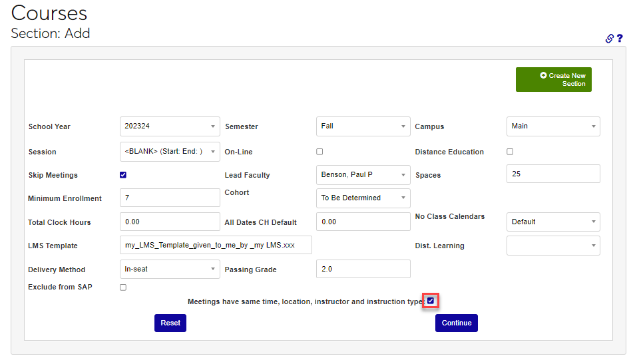Click Create New Section button
This screenshot has height=364, width=635.
[x=553, y=80]
